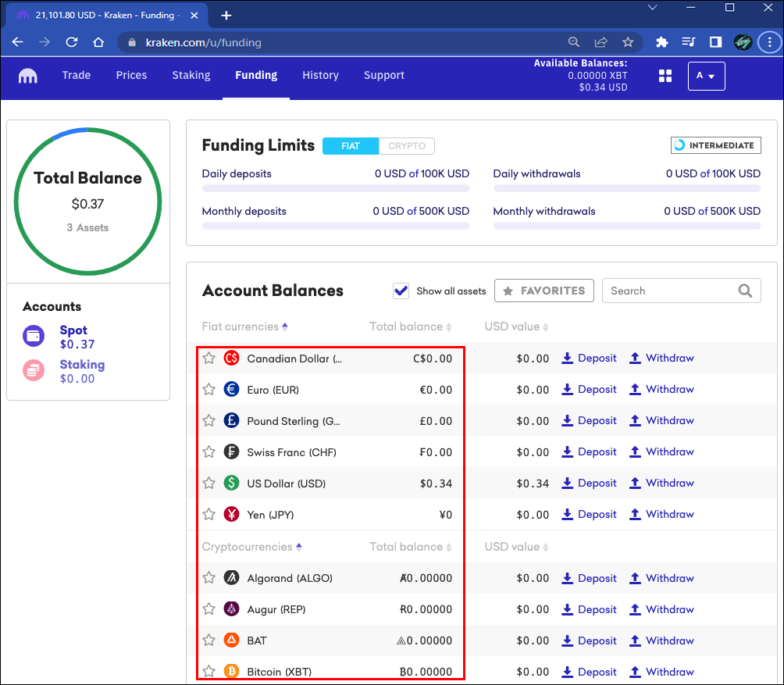Click the FAVORITES button

pos(544,291)
